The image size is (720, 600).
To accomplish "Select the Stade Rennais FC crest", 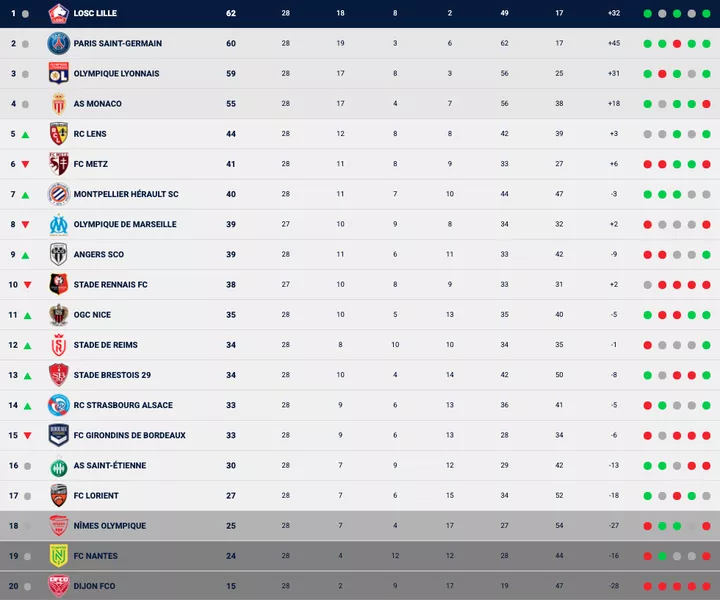I will pyautogui.click(x=58, y=285).
